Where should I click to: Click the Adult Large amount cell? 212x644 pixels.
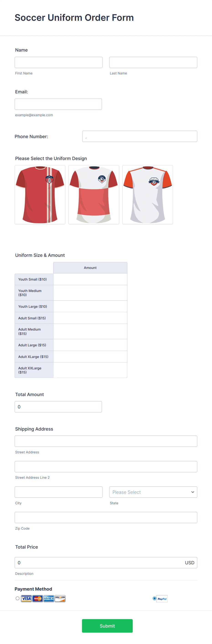(x=90, y=345)
